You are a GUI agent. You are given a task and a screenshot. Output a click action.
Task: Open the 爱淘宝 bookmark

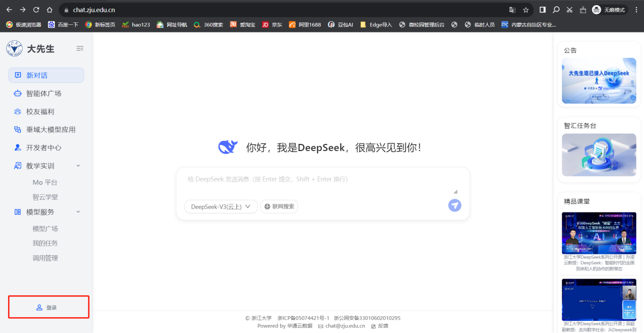(242, 24)
